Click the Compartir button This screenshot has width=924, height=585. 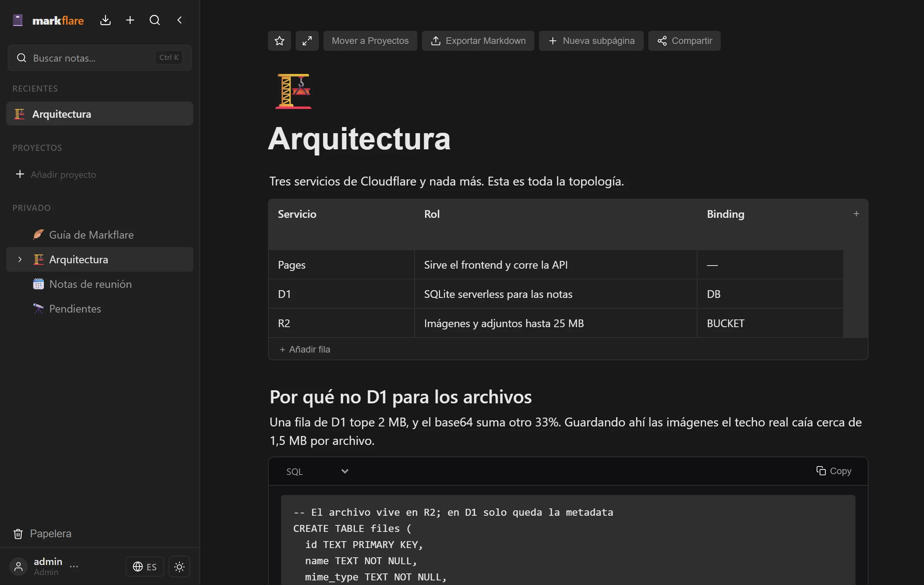(x=685, y=41)
